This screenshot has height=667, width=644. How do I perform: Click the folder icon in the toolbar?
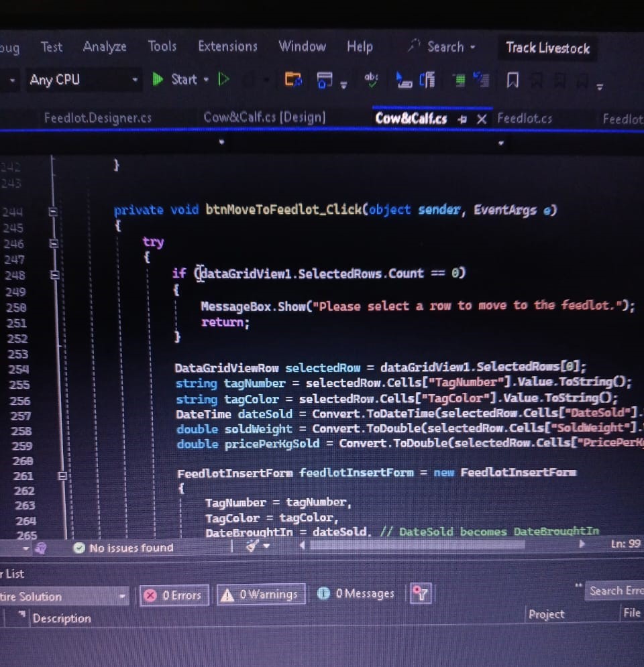point(293,80)
